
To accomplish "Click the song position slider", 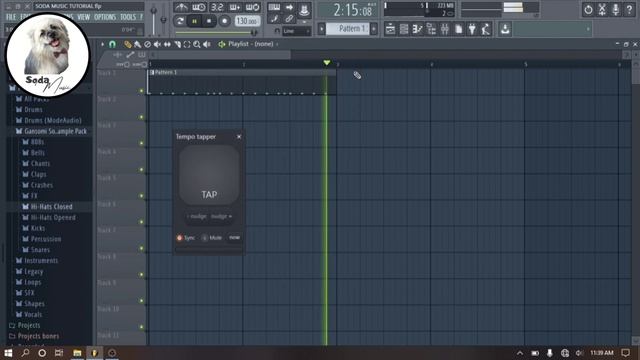I will [216, 32].
